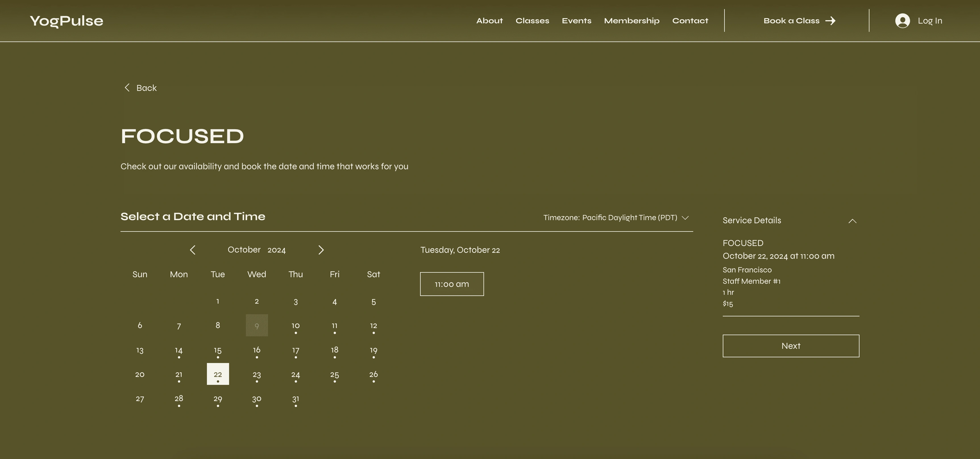Collapse the Service Details section
The image size is (980, 459).
[x=852, y=221]
